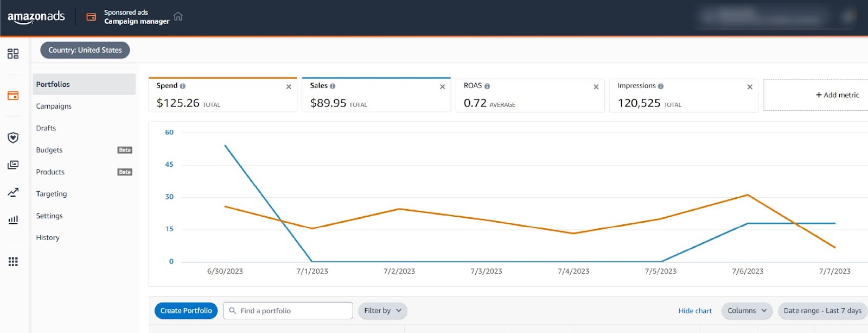Open the home icon beside Campaign manager
The image size is (868, 333).
(x=178, y=16)
